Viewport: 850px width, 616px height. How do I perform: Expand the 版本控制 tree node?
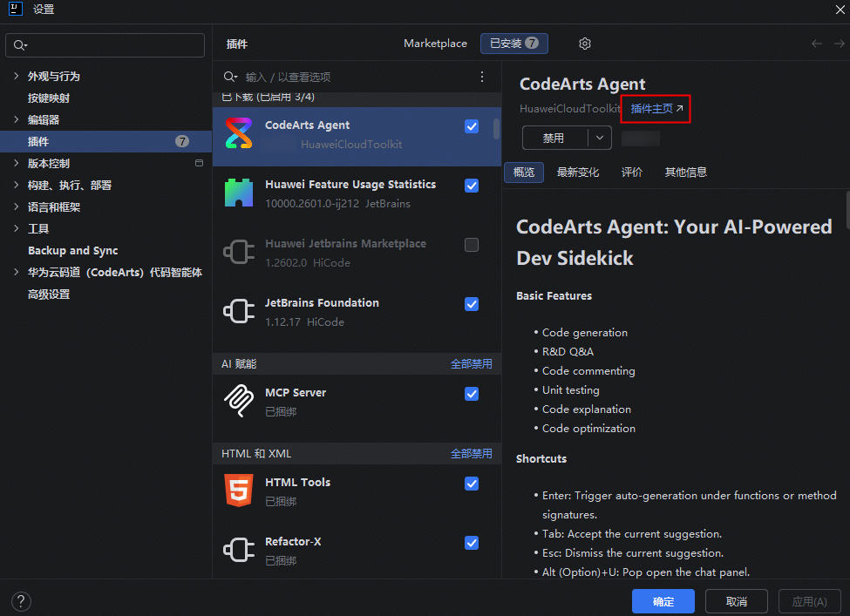16,163
